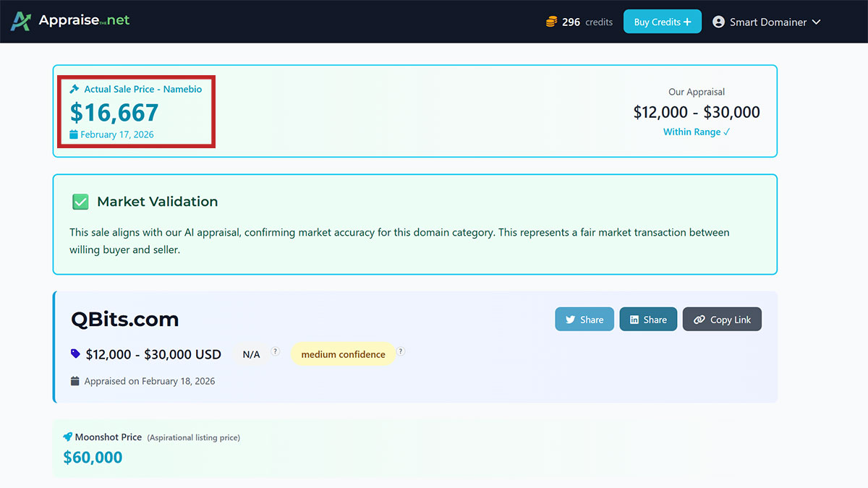This screenshot has height=488, width=868.
Task: Click the user avatar icon
Action: pyautogui.click(x=718, y=22)
